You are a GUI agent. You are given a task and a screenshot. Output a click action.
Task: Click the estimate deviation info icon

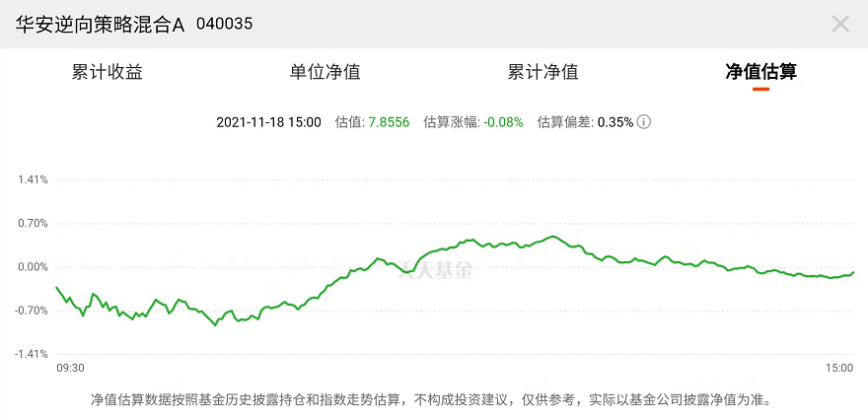(x=643, y=121)
